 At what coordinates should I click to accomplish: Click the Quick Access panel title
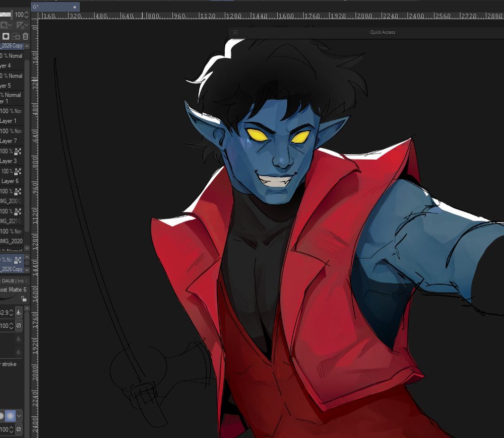coord(382,32)
